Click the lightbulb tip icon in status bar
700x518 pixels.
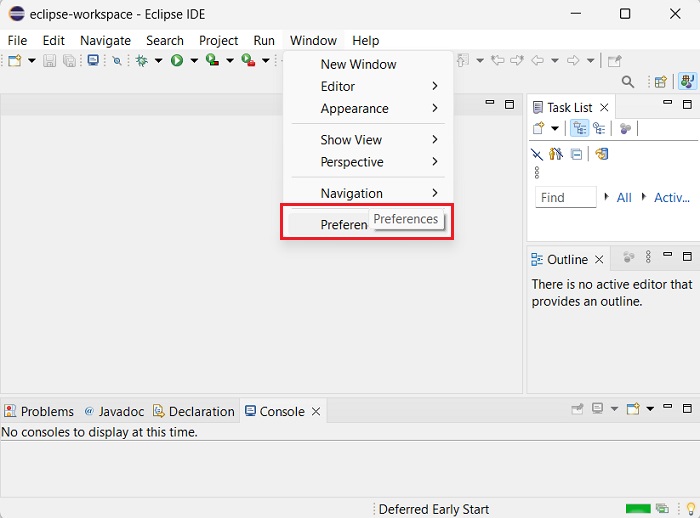pos(691,508)
